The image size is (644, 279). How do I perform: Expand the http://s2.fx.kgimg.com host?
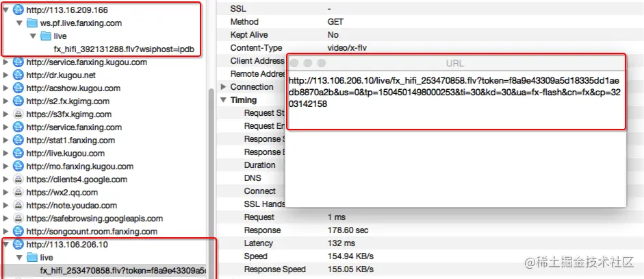click(5, 101)
